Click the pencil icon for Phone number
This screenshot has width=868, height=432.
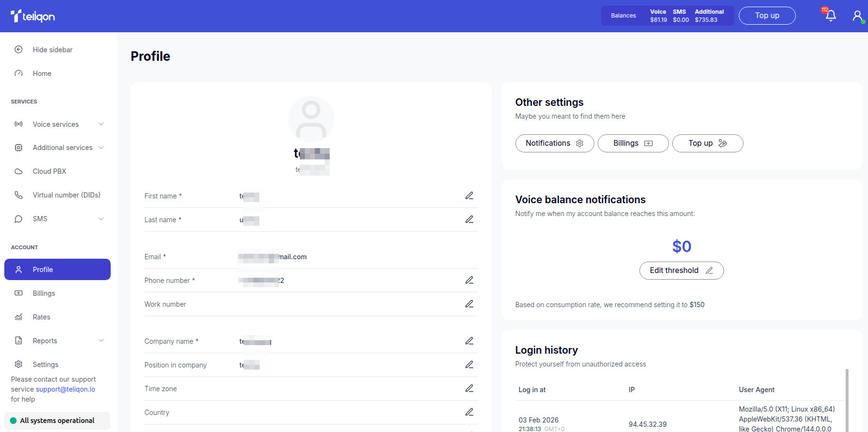(x=469, y=280)
